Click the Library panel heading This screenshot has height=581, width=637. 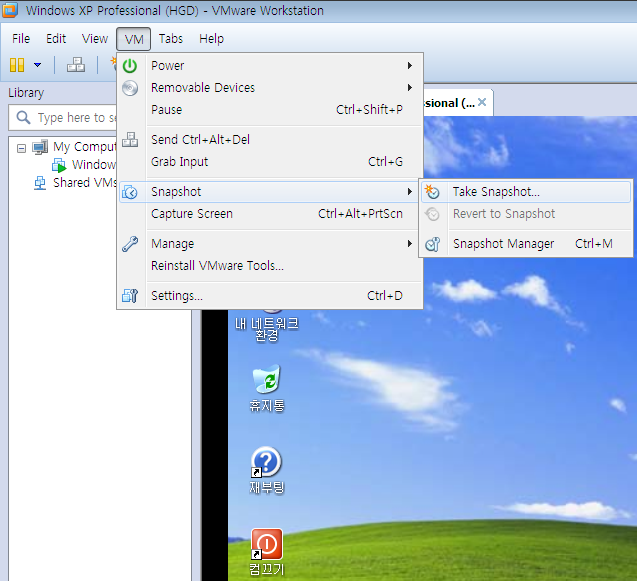coord(26,93)
